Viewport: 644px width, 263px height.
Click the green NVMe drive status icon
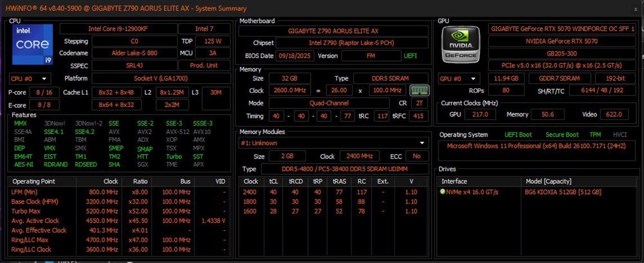pyautogui.click(x=442, y=192)
